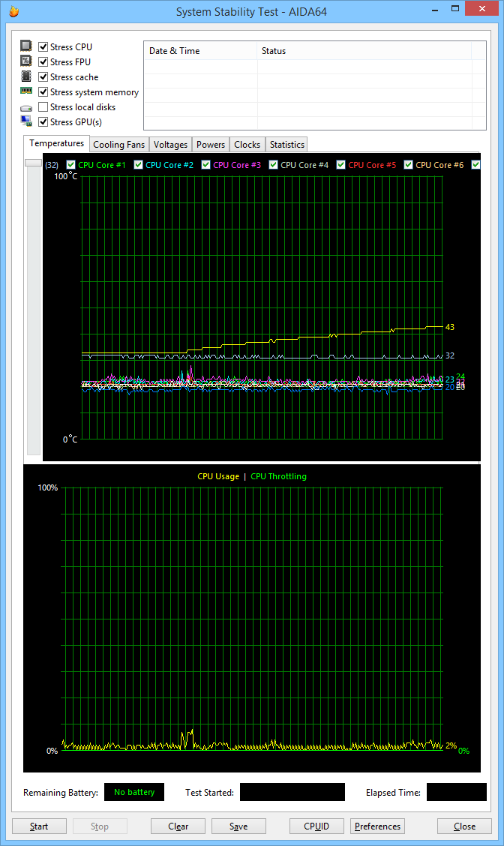Click the Elapsed Time field
Image resolution: width=504 pixels, height=846 pixels.
(x=457, y=792)
